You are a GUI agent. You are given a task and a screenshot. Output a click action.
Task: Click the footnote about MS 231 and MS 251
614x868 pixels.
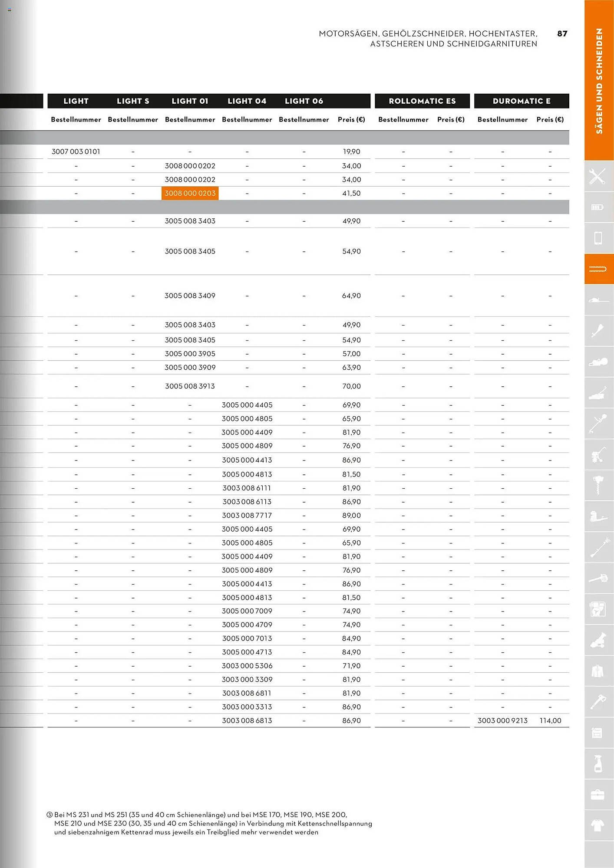(x=209, y=823)
